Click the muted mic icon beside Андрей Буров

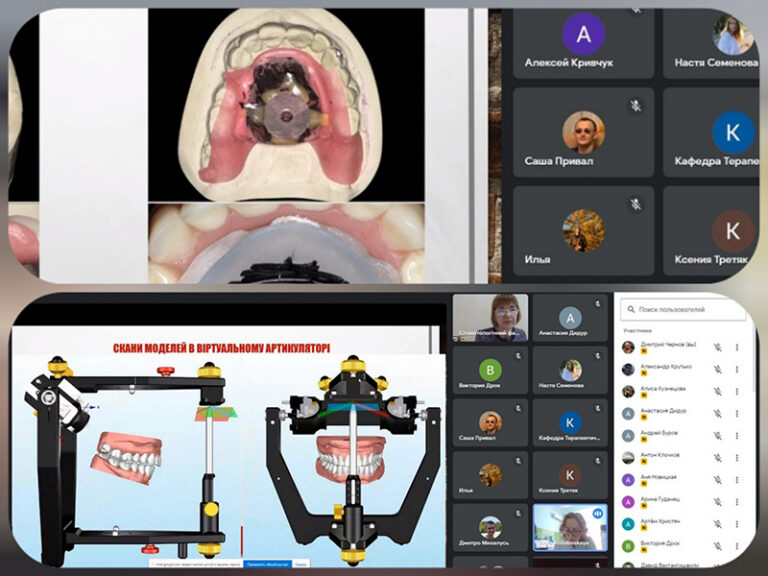click(717, 435)
